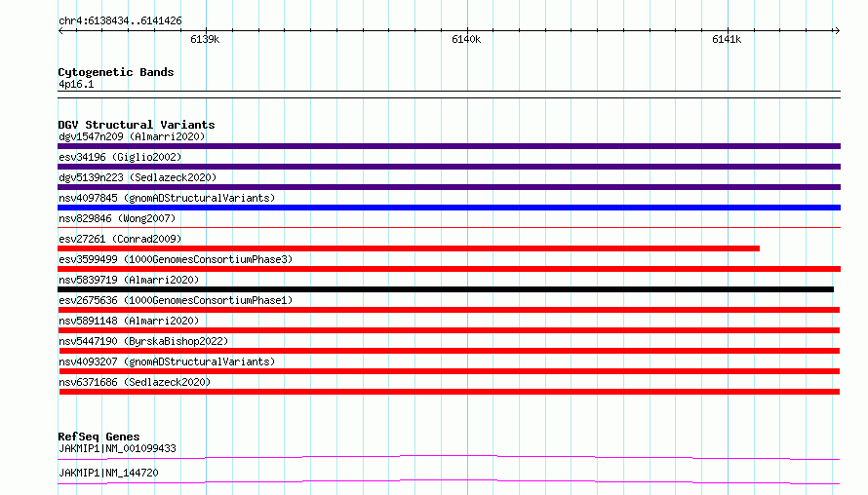Click the 6139k ruler tick label
Screen dimensions: 868x495
pyautogui.click(x=205, y=39)
